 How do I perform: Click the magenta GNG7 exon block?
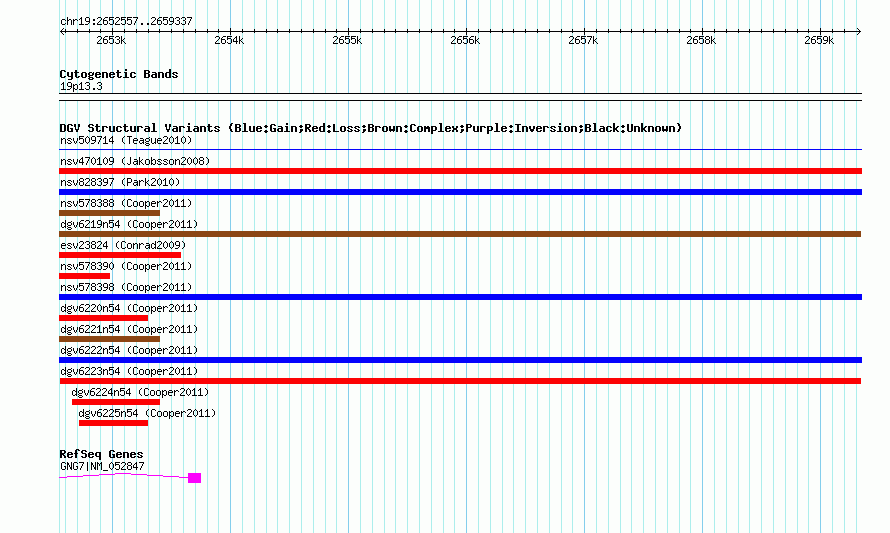[x=195, y=478]
